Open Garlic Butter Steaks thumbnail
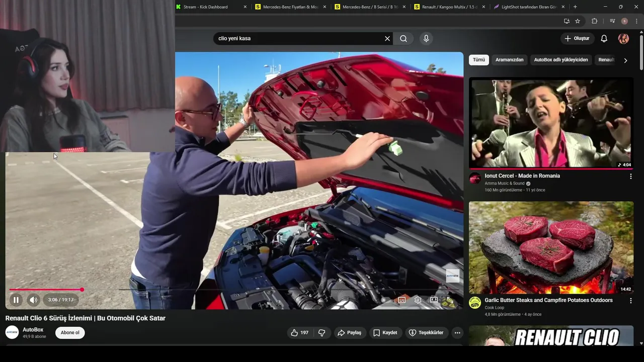This screenshot has width=644, height=362. 551,247
